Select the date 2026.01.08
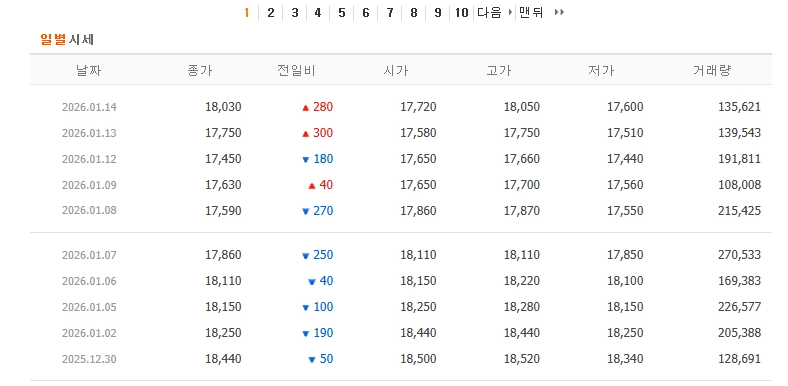788x386 pixels. [89, 211]
